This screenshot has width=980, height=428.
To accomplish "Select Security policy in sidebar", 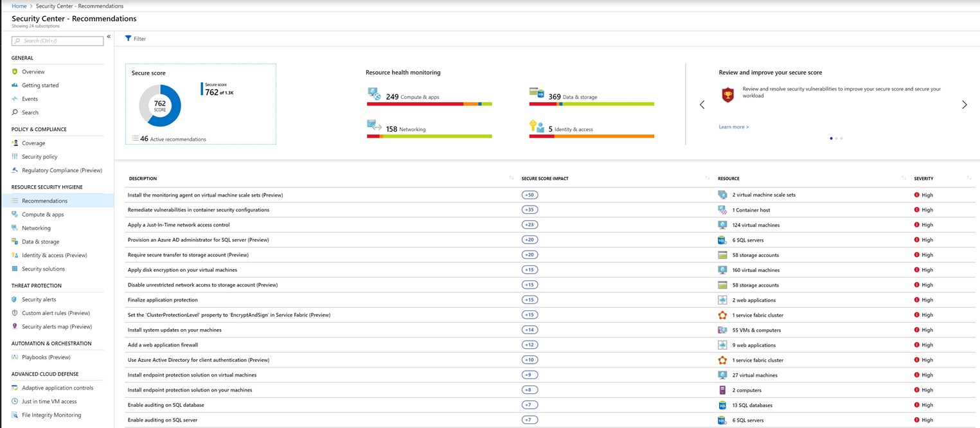I will [x=39, y=157].
